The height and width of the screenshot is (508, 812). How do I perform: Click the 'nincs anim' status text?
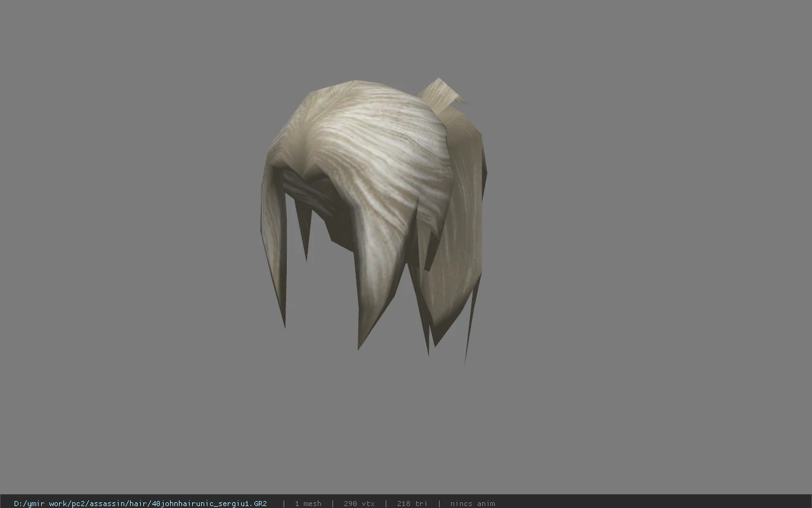pyautogui.click(x=473, y=504)
